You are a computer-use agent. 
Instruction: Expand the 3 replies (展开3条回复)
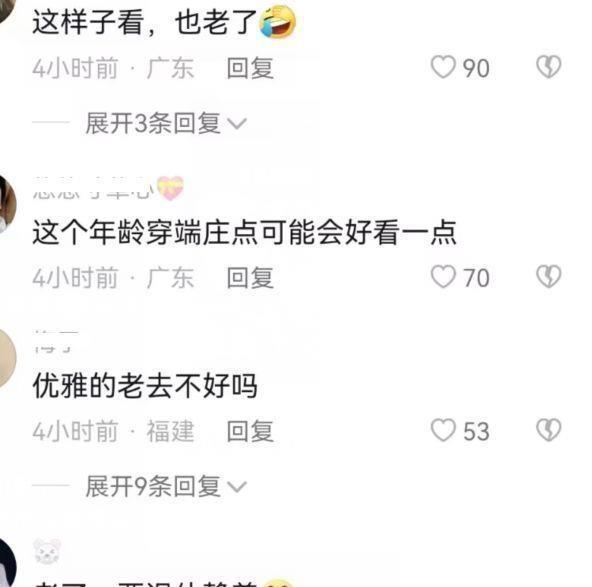[153, 123]
